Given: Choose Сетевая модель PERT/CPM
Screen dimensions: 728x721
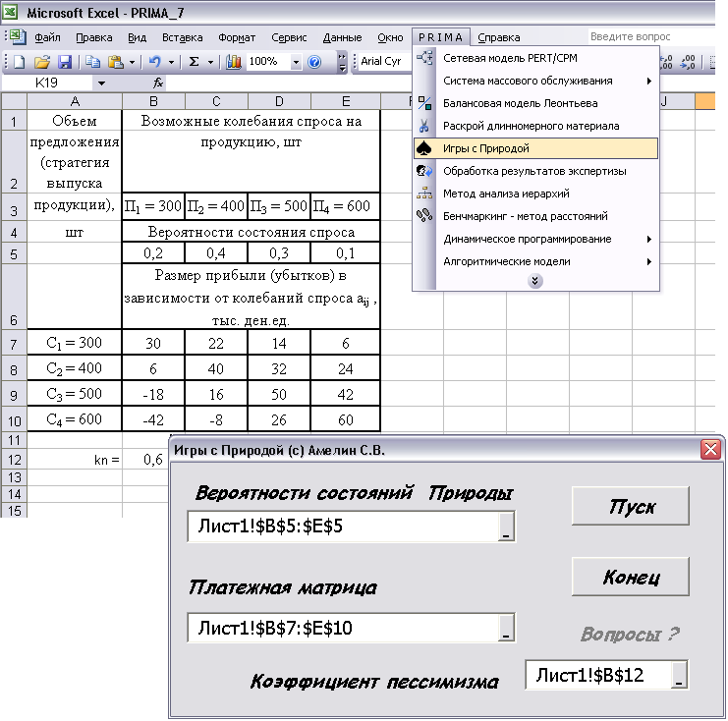Looking at the screenshot, I should pyautogui.click(x=535, y=58).
